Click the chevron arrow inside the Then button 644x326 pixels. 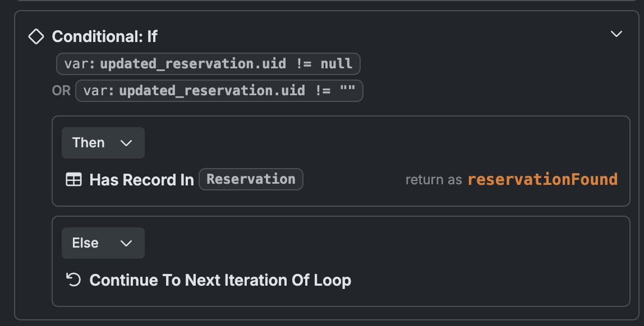(x=126, y=143)
